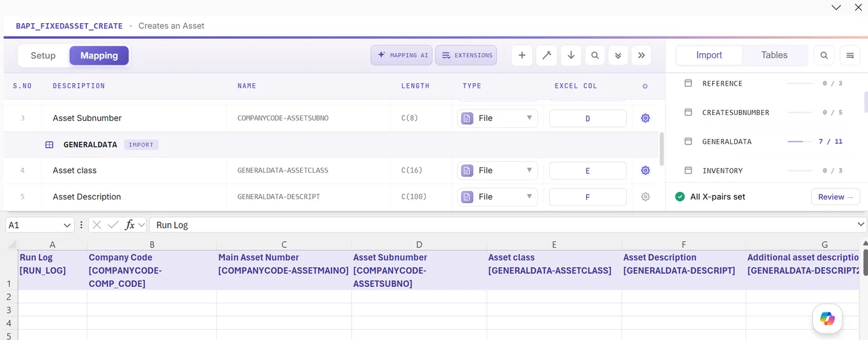Select the Import tab
Screen dimensions: 868x340
pos(709,55)
